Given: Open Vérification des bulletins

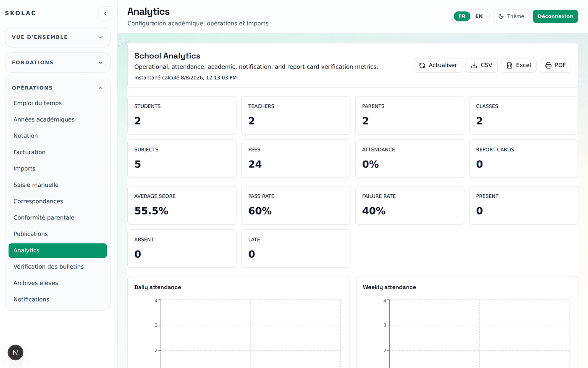Looking at the screenshot, I should coord(58,267).
